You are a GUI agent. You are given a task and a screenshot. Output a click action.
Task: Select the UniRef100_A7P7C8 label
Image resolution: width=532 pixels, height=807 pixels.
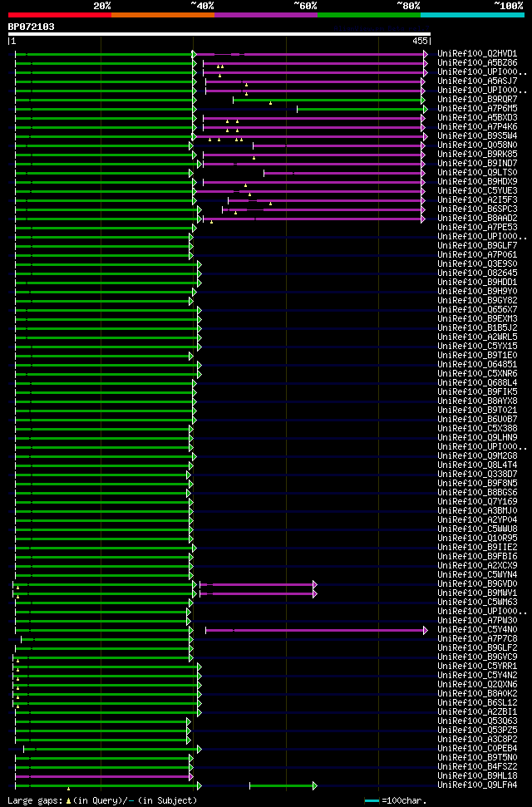477,639
